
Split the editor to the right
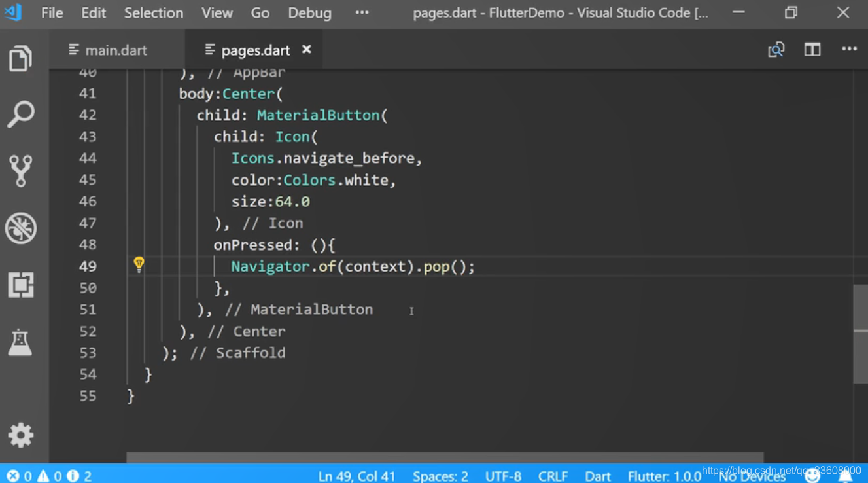tap(812, 50)
